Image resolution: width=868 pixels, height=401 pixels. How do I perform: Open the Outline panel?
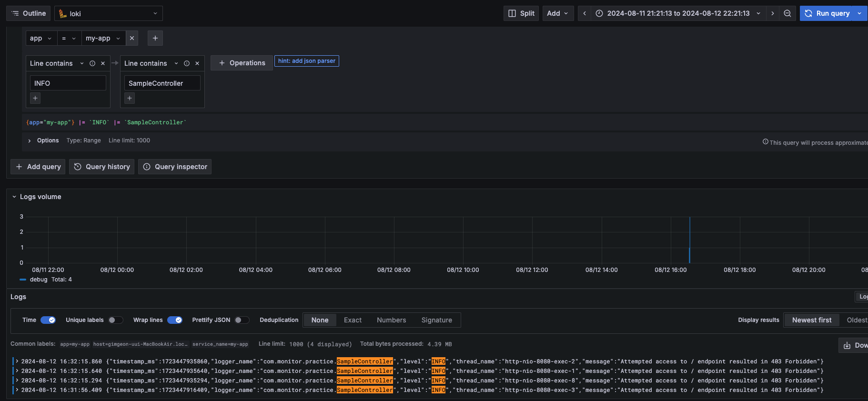[x=29, y=13]
